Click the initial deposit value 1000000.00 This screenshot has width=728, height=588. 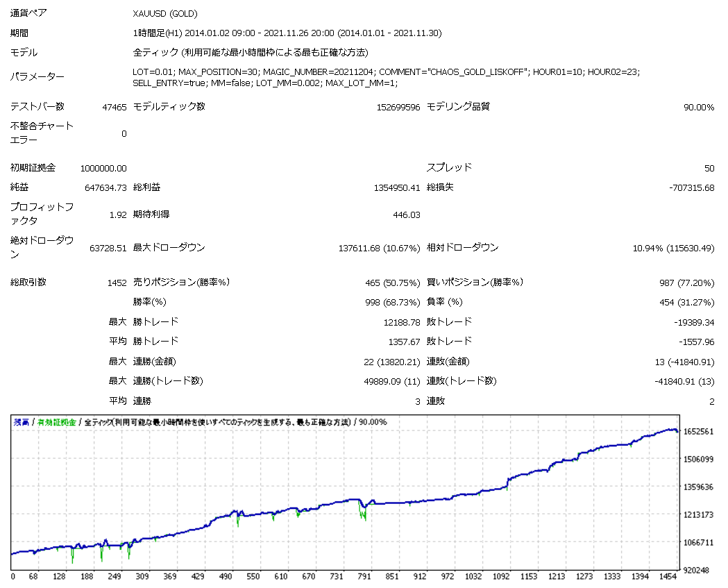click(x=103, y=168)
